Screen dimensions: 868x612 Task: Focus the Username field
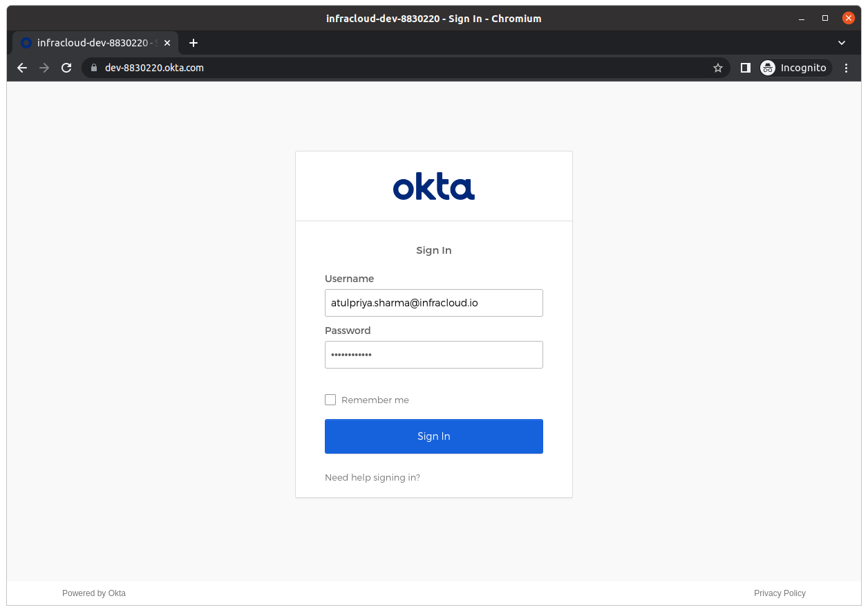pyautogui.click(x=434, y=303)
